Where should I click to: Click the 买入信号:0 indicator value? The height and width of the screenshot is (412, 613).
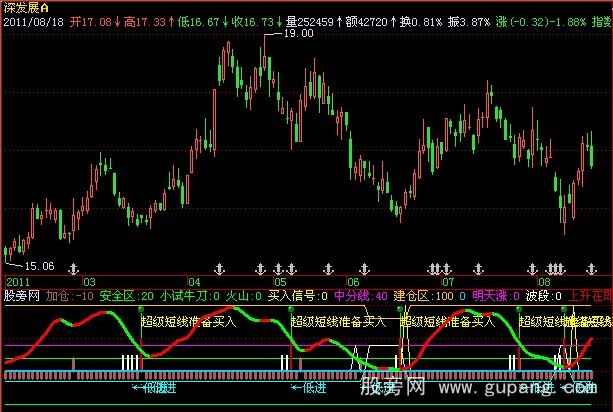coord(298,296)
